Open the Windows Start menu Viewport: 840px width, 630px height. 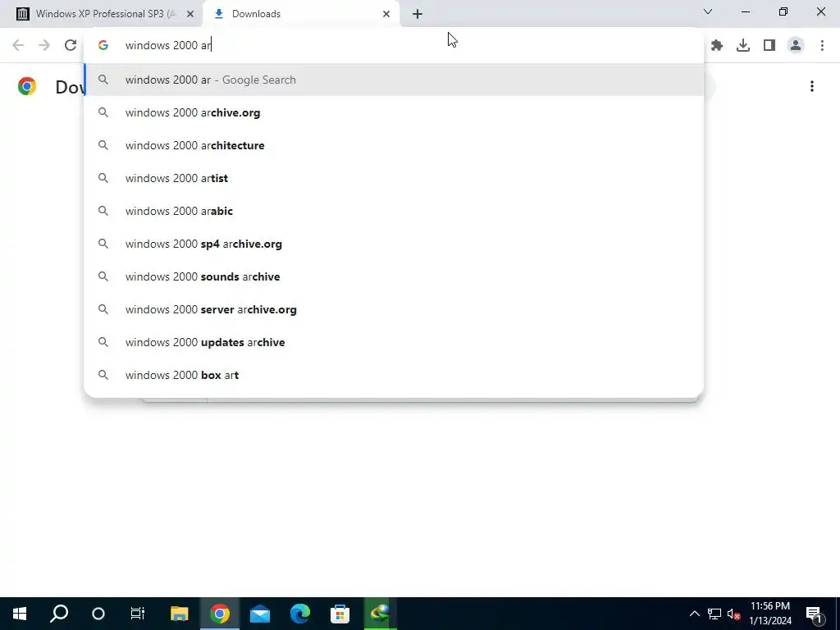[20, 614]
